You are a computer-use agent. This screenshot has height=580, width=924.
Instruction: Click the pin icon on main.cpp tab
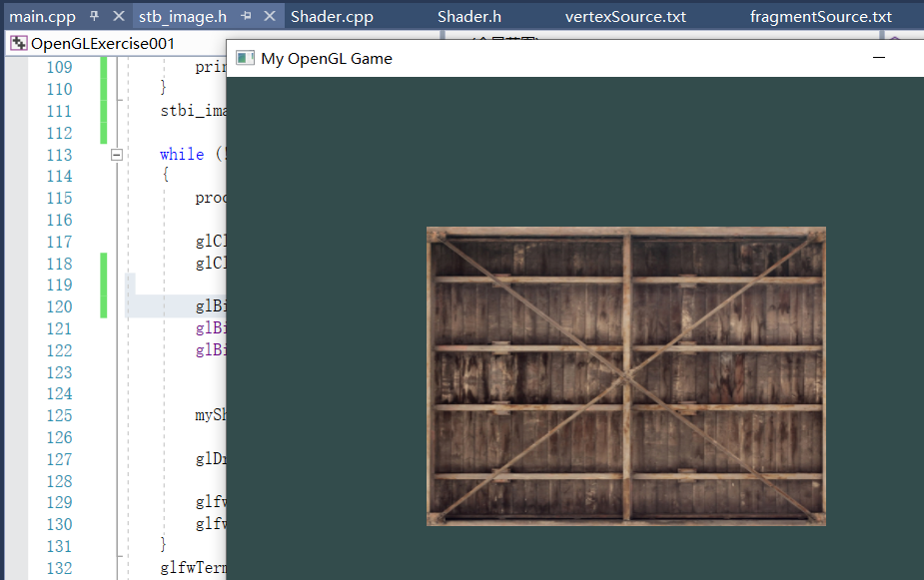(x=95, y=15)
